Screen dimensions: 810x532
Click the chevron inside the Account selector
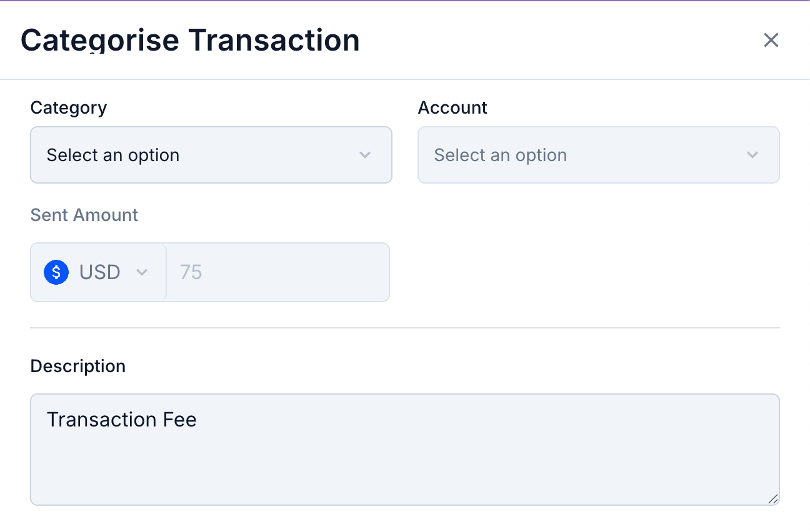coord(752,155)
